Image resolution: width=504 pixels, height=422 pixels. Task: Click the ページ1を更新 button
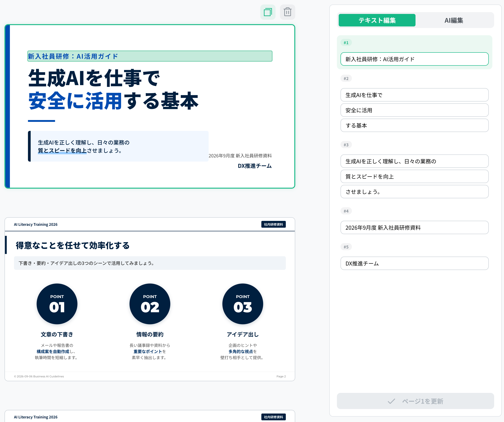(415, 401)
